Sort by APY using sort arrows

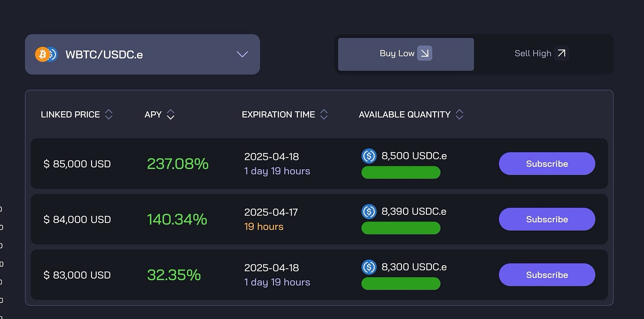(170, 114)
